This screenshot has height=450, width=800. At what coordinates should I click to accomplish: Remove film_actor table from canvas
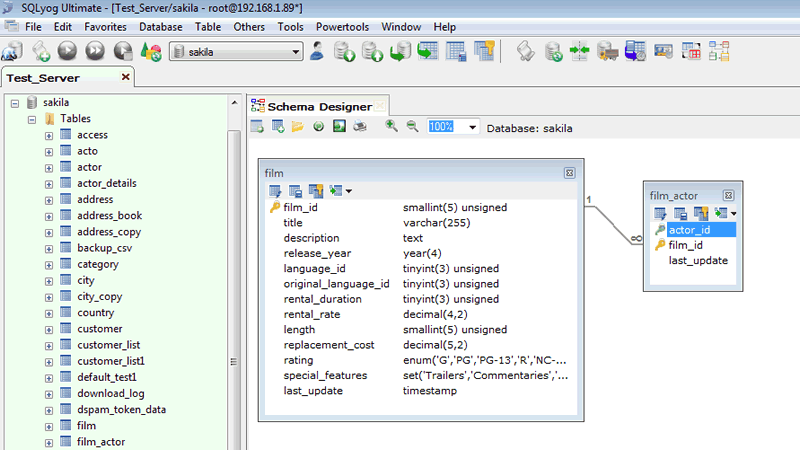729,195
